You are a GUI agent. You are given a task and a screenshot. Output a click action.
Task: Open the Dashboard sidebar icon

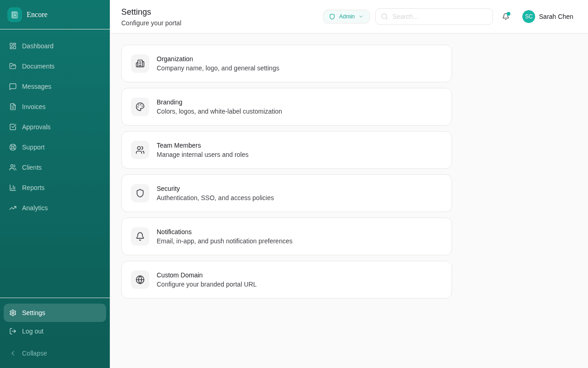pyautogui.click(x=13, y=46)
